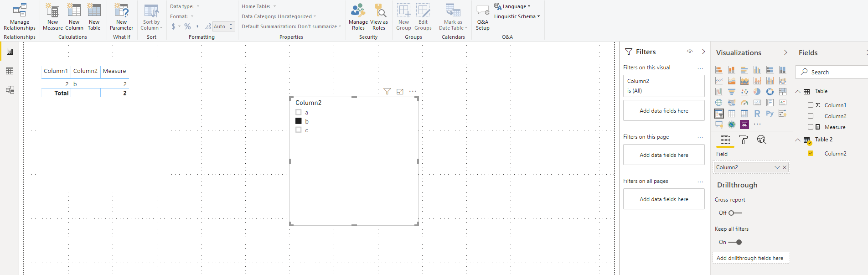The width and height of the screenshot is (868, 275).
Task: Open Q&A Setup
Action: 483,17
